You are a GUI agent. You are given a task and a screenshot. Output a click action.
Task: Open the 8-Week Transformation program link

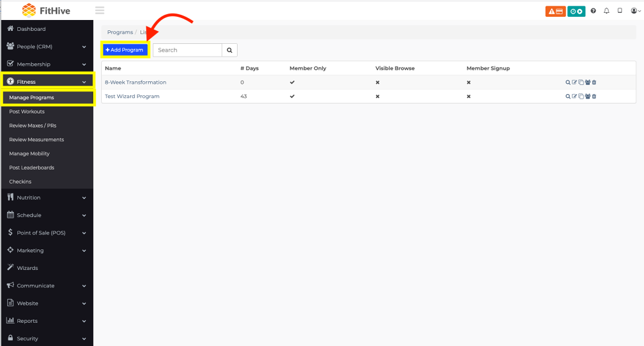point(135,82)
